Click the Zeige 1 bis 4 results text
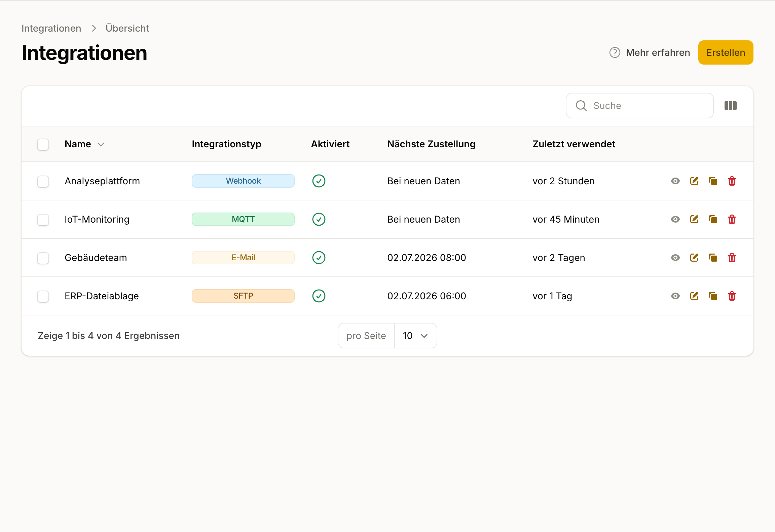The image size is (775, 532). (109, 336)
